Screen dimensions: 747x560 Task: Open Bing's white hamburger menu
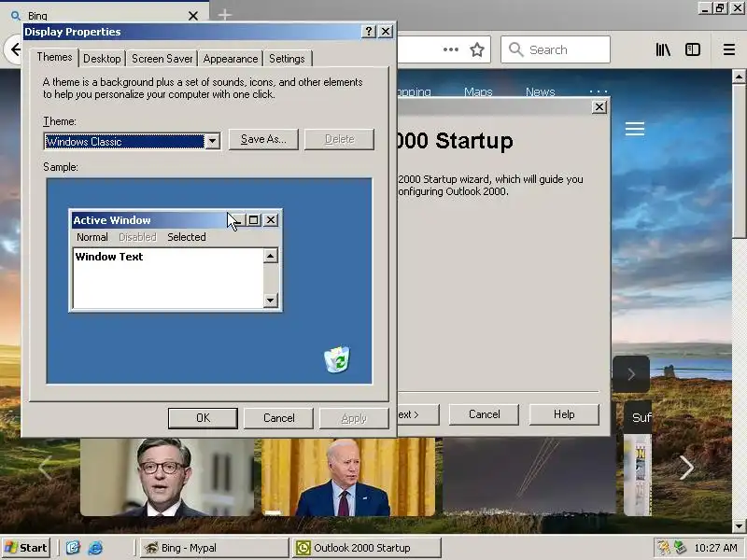[635, 129]
